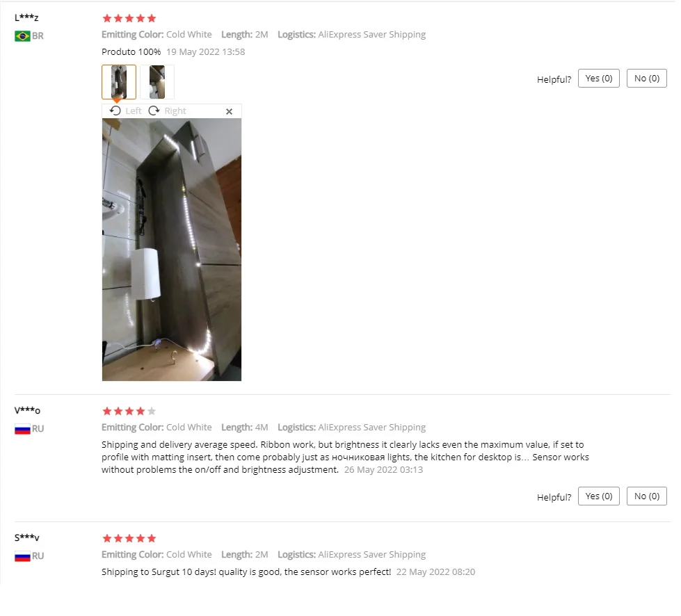The image size is (681, 616).
Task: Rotate the review photo left
Action: [125, 111]
